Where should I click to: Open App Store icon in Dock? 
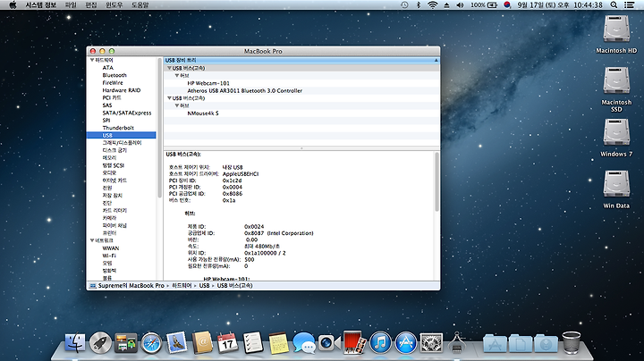406,343
